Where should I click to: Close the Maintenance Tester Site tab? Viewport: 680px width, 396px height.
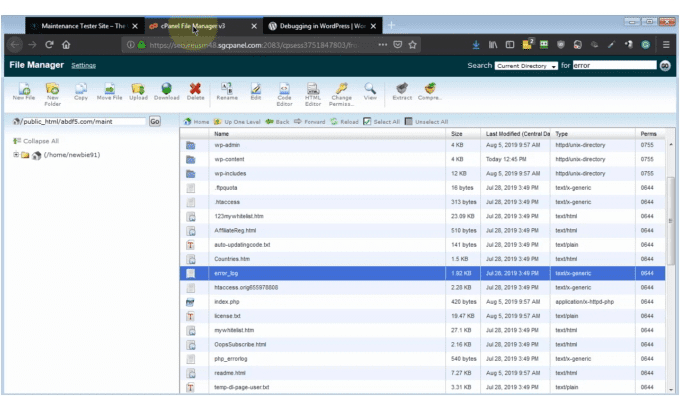click(x=135, y=26)
